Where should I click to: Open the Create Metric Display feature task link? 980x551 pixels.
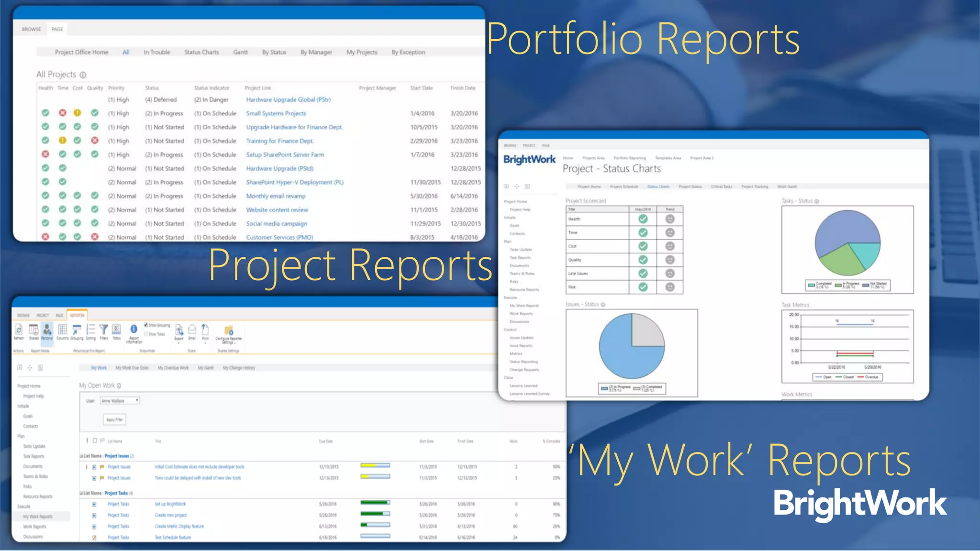tap(179, 527)
